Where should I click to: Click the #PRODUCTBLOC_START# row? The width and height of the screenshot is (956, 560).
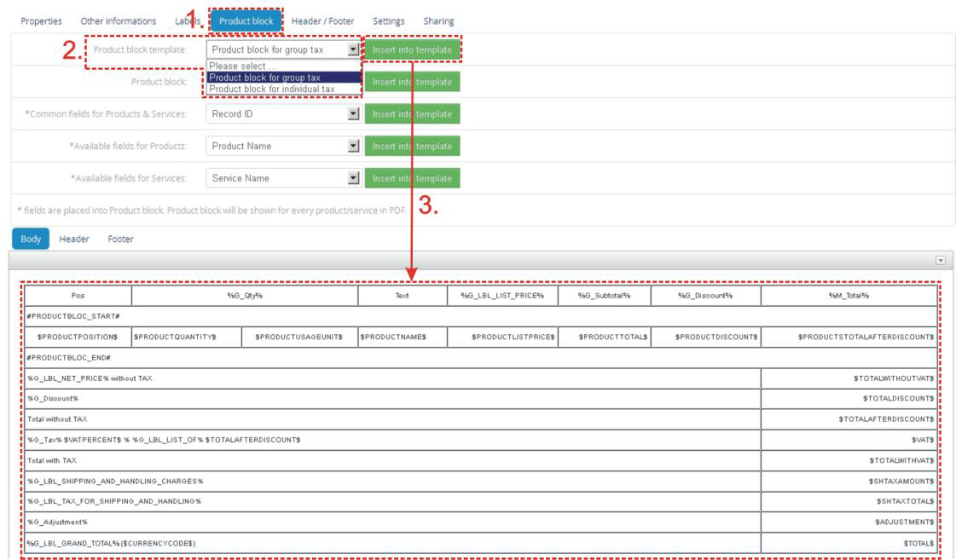coord(480,316)
